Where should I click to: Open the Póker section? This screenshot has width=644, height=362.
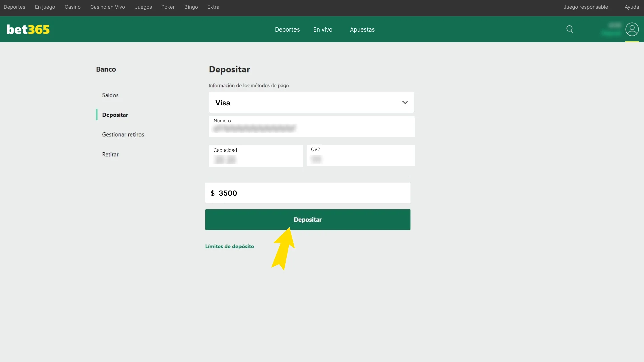168,7
